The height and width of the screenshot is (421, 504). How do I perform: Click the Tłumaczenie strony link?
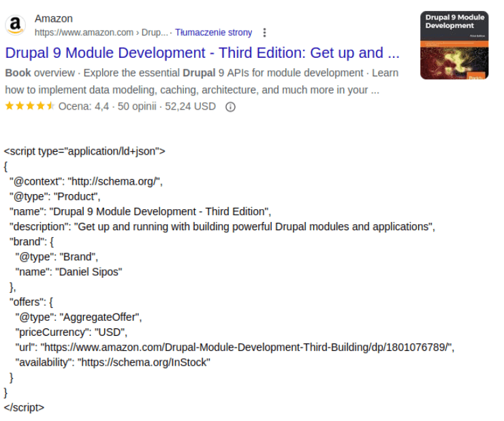pyautogui.click(x=213, y=33)
